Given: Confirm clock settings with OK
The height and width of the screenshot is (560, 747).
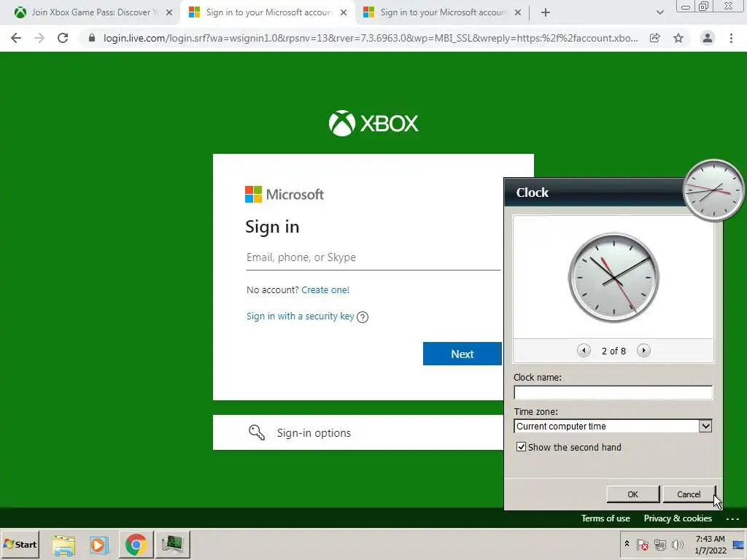Looking at the screenshot, I should click(632, 494).
